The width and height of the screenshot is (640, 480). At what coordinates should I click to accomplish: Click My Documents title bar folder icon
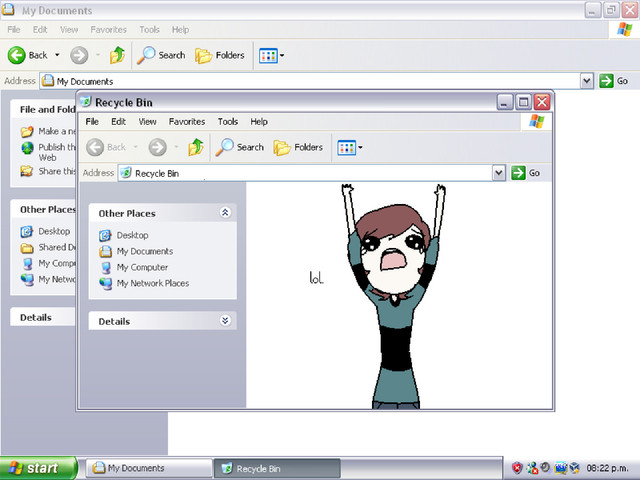(8, 10)
